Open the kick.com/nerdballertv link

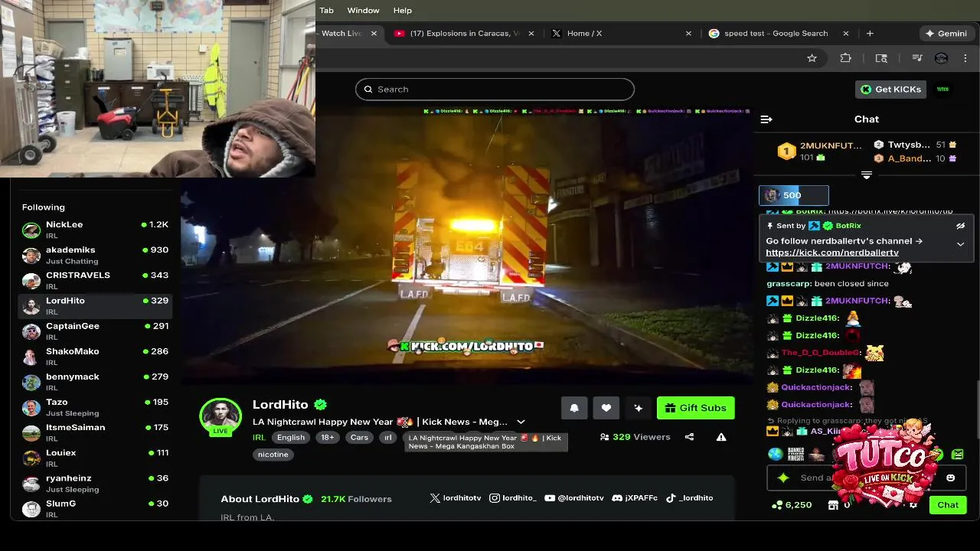coord(831,253)
